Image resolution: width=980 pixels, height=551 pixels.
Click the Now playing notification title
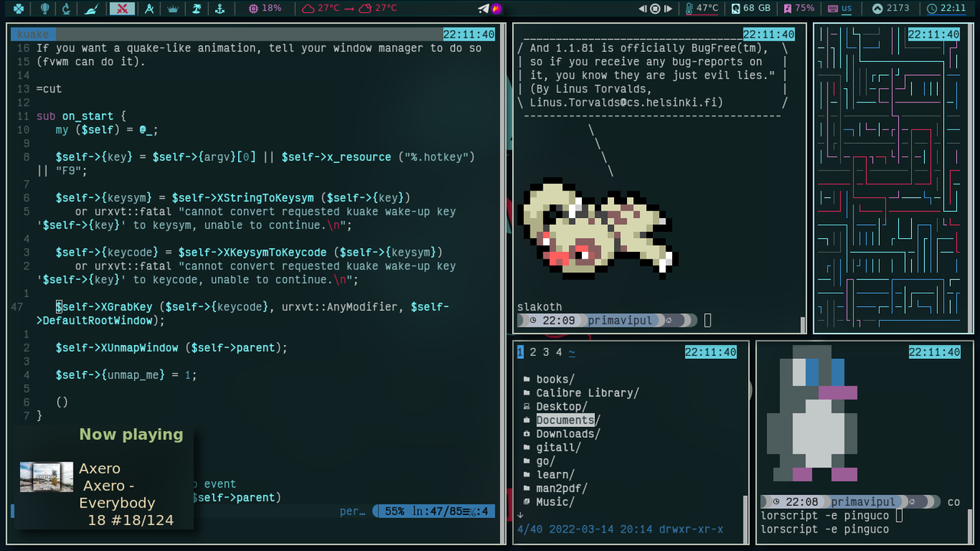[x=131, y=435]
